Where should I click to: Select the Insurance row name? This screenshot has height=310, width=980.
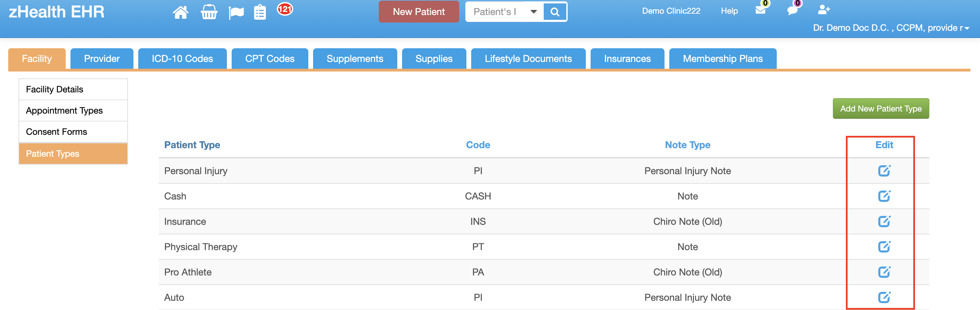[185, 221]
